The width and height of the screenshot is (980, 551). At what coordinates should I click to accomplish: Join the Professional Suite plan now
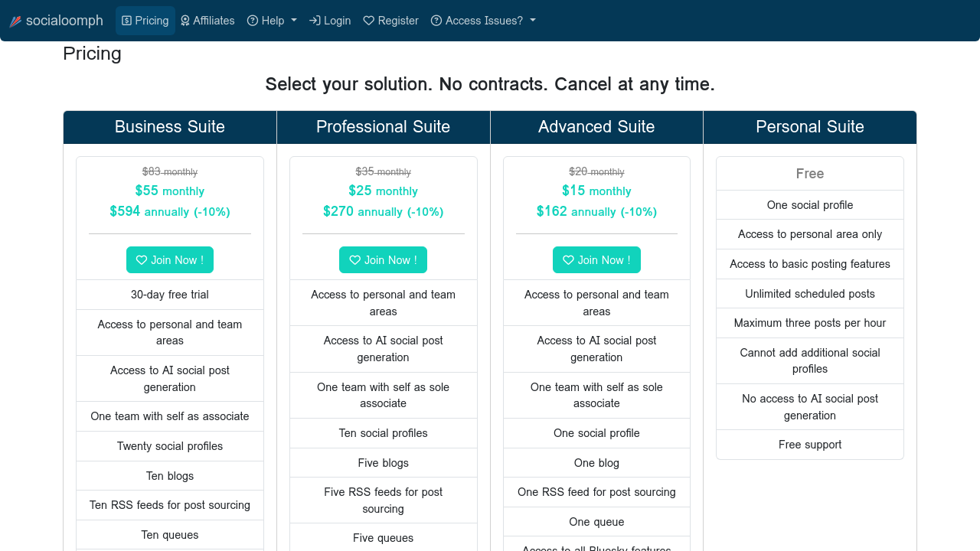click(x=383, y=260)
